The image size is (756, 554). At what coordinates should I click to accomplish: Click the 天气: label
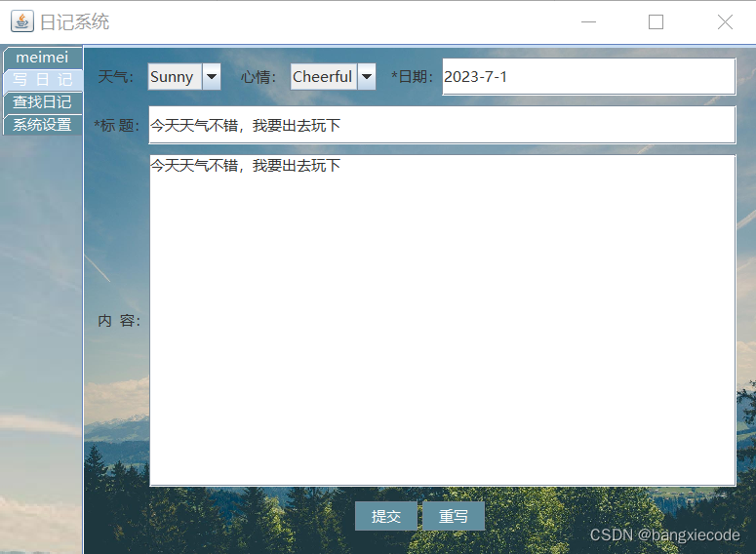[116, 77]
